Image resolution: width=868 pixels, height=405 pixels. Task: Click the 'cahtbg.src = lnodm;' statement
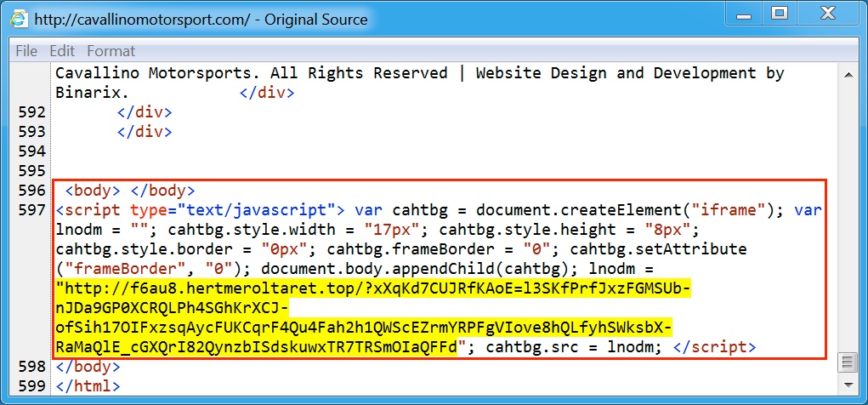(x=574, y=347)
